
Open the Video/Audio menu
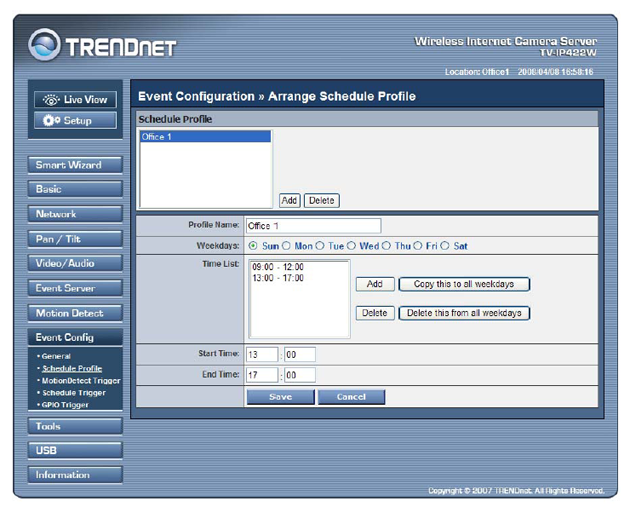coord(75,264)
